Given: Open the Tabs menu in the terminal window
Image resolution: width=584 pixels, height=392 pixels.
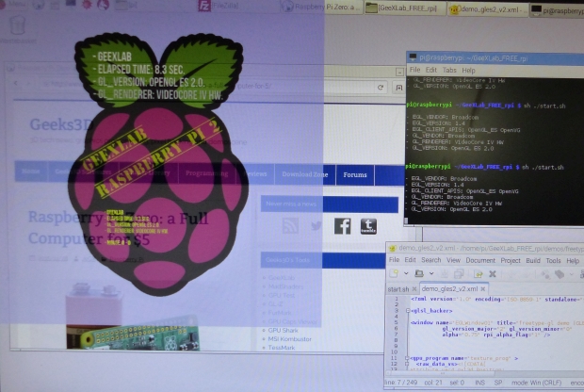Looking at the screenshot, I should coord(449,70).
